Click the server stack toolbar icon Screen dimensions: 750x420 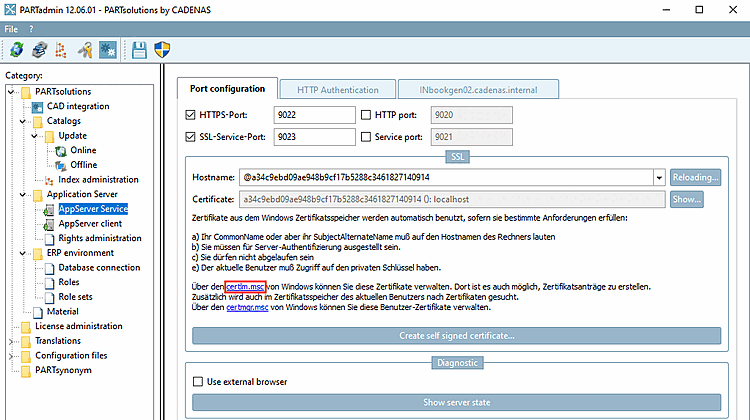pyautogui.click(x=39, y=49)
